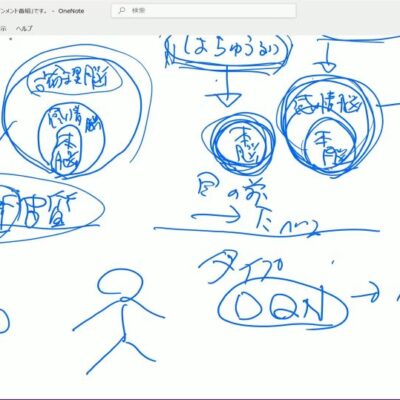Screen dimensions: 400x400
Task: Select the middle scribbled 本脳 circle
Action: (240, 144)
